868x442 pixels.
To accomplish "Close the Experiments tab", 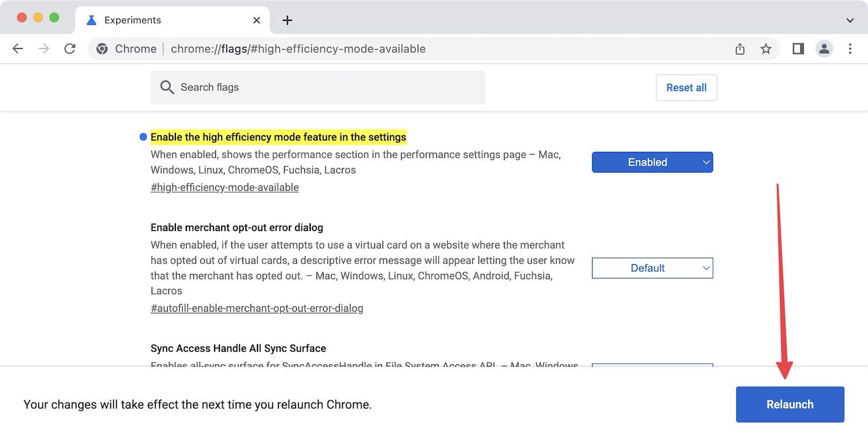I will pos(256,20).
